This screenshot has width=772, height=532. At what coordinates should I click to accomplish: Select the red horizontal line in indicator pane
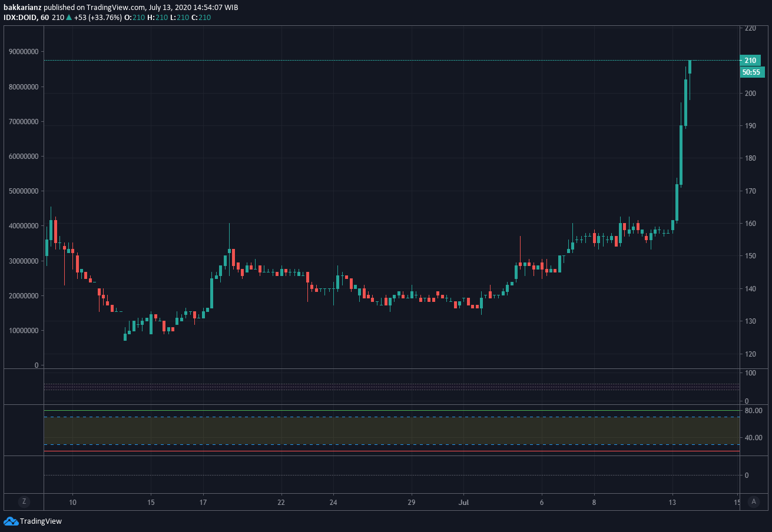pyautogui.click(x=392, y=451)
